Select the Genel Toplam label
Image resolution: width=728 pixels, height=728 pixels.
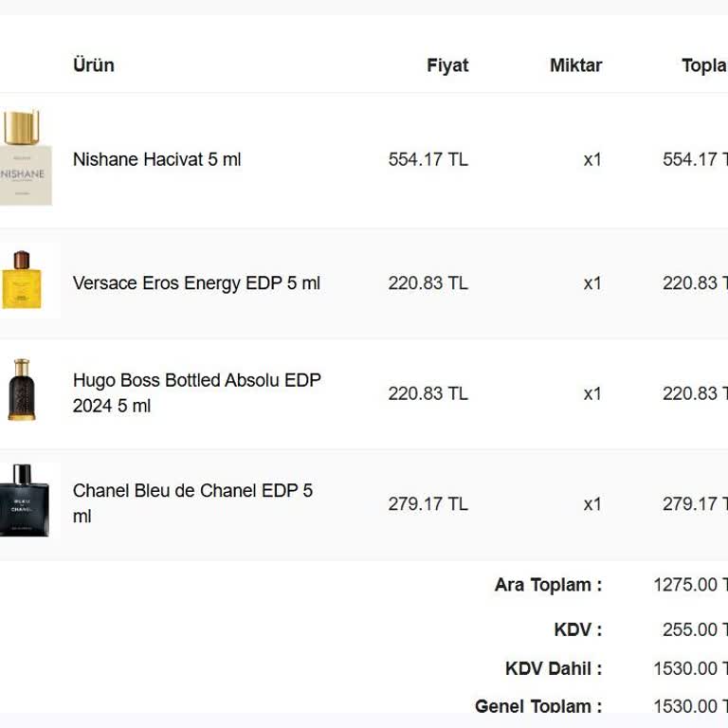pos(537,705)
